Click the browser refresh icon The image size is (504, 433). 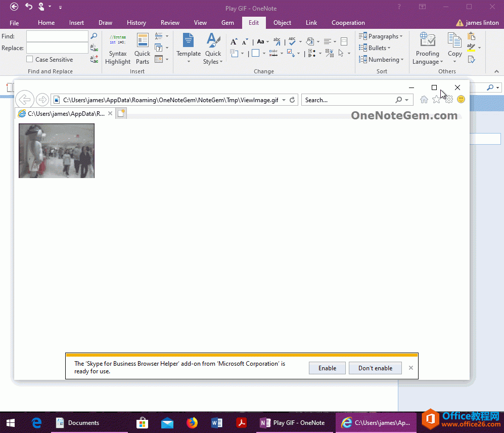click(292, 100)
